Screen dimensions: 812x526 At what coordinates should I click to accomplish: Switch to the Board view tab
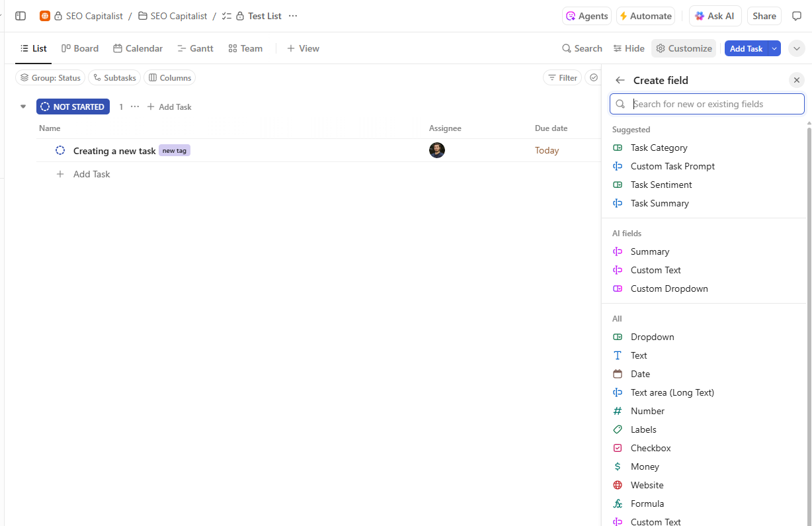79,48
